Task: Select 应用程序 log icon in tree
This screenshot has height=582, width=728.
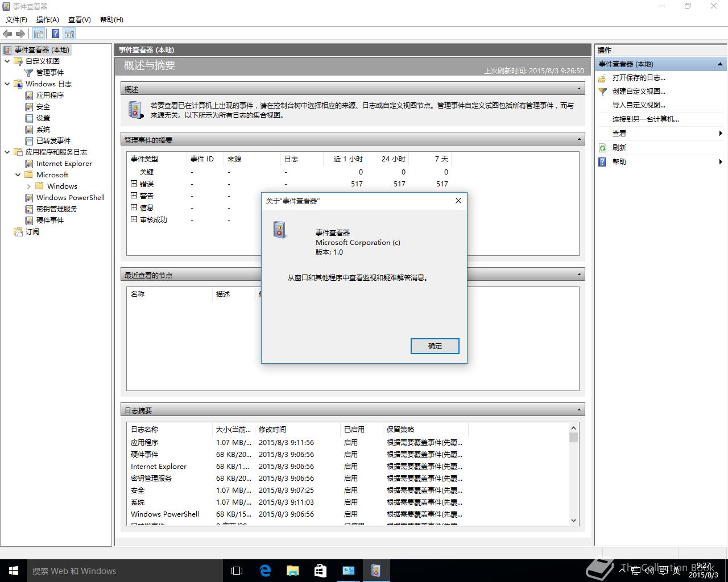Action: [x=29, y=95]
